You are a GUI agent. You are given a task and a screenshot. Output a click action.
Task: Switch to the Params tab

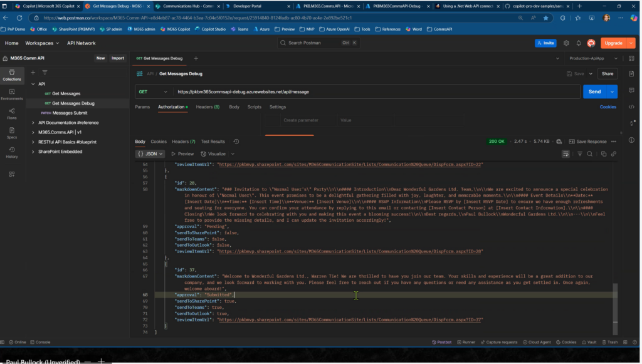point(142,107)
